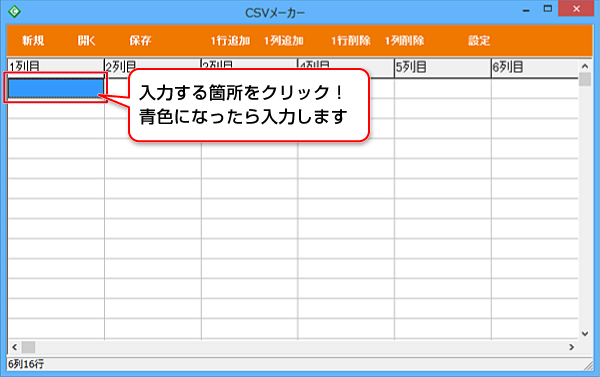Click the horizontal scrollbar right arrow

(572, 347)
